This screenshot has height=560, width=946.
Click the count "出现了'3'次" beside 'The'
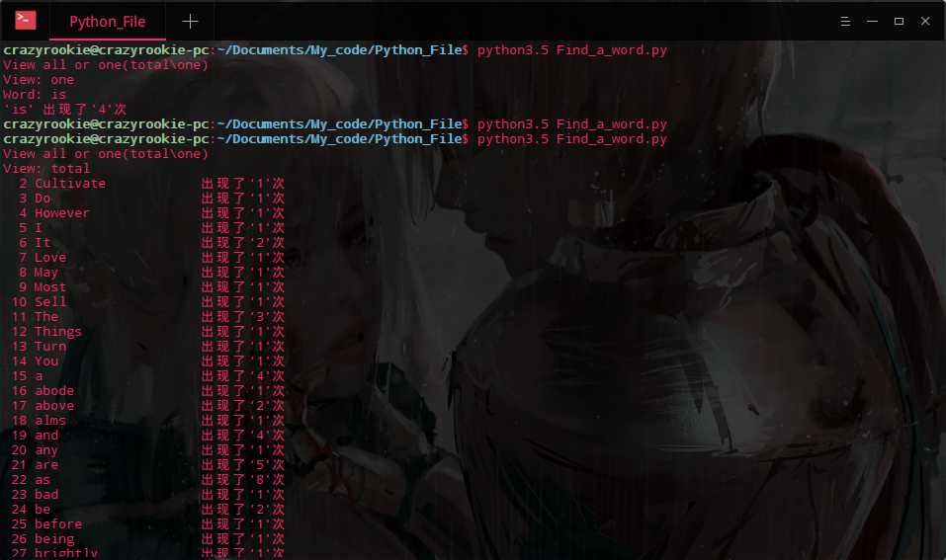243,316
